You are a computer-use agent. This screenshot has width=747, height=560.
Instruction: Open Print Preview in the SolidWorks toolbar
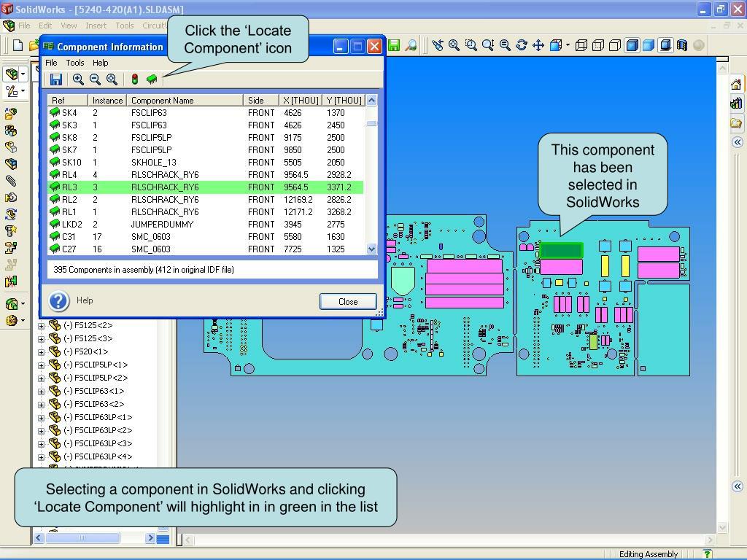(411, 45)
